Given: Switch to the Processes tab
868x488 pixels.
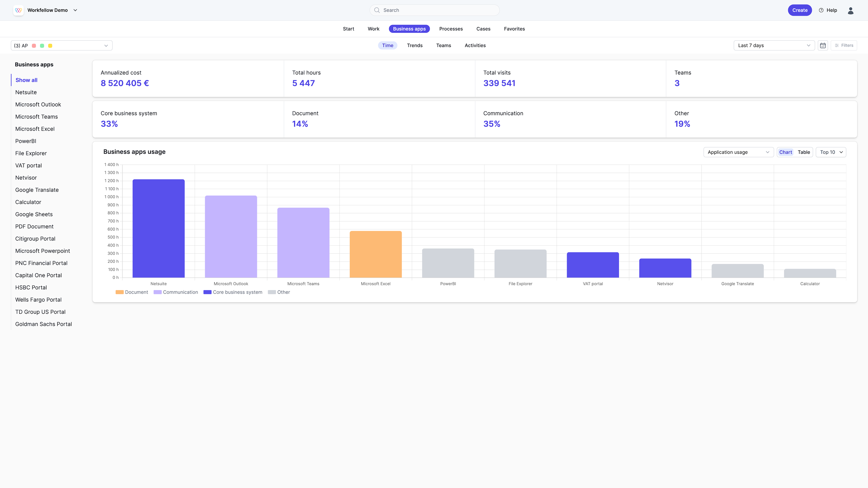Looking at the screenshot, I should [451, 29].
